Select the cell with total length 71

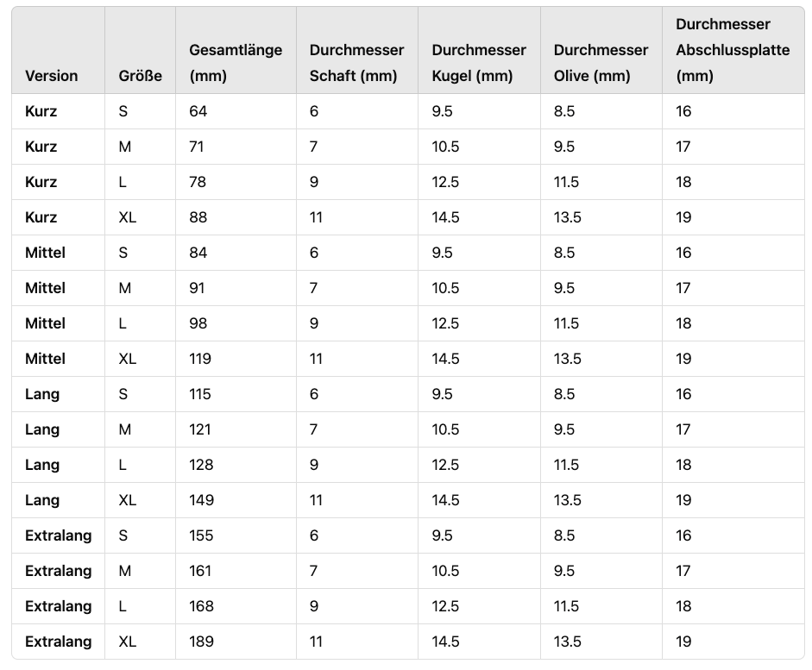(198, 147)
